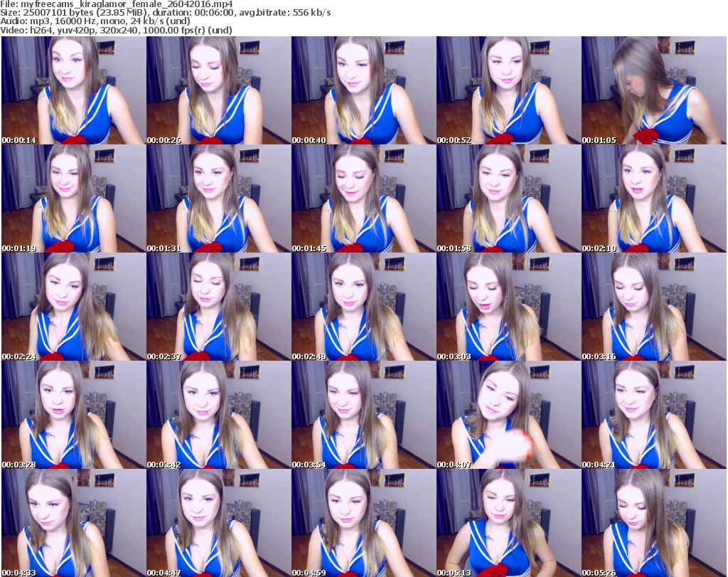Select the thumbnail stamped 00:01:58
The width and height of the screenshot is (728, 577).
click(x=508, y=198)
